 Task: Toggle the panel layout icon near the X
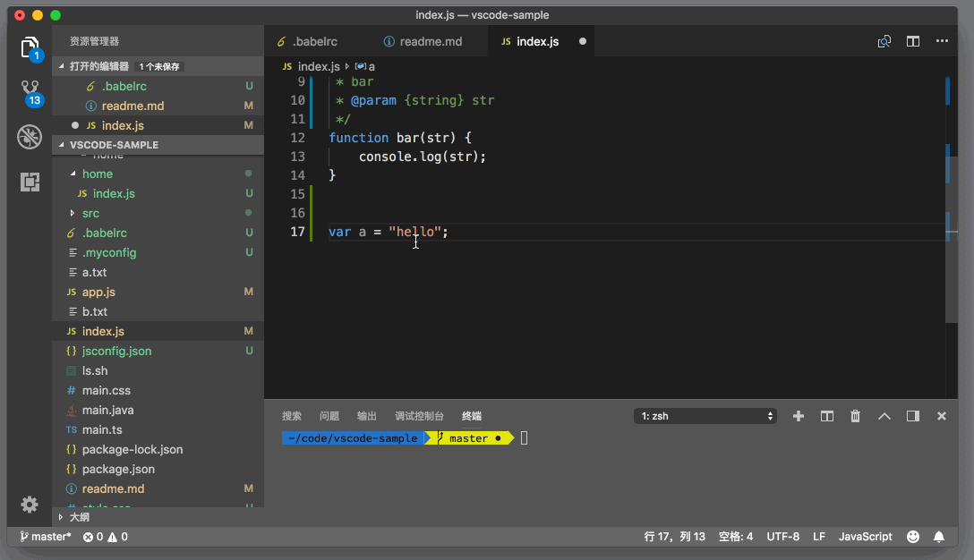[x=912, y=415]
